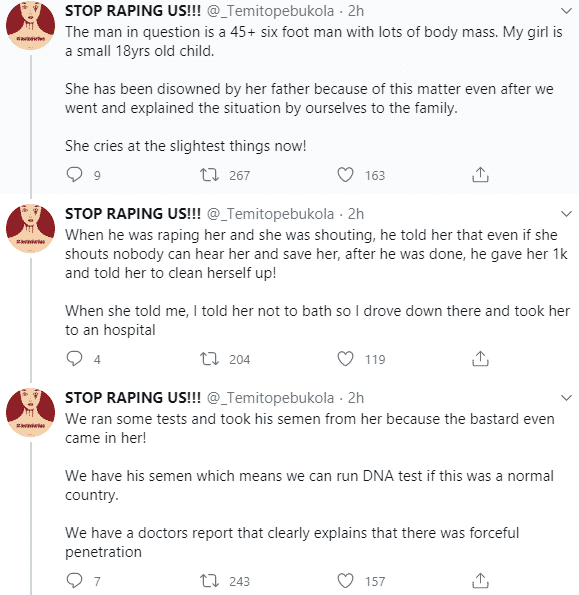Reply to the tweet with 4 comments
The height and width of the screenshot is (595, 579).
(x=74, y=359)
